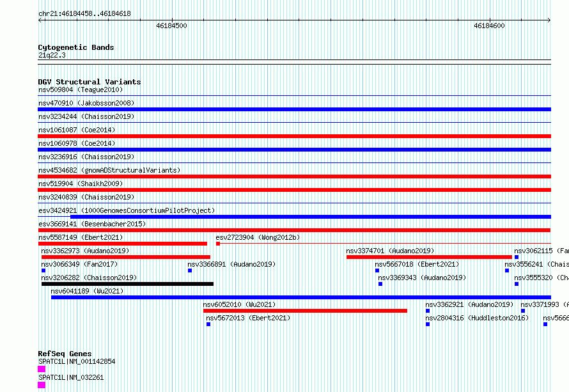Image resolution: width=569 pixels, height=392 pixels.
Task: Click magenta exon box of SPATC1L|NM_001142854
Action: pyautogui.click(x=42, y=369)
